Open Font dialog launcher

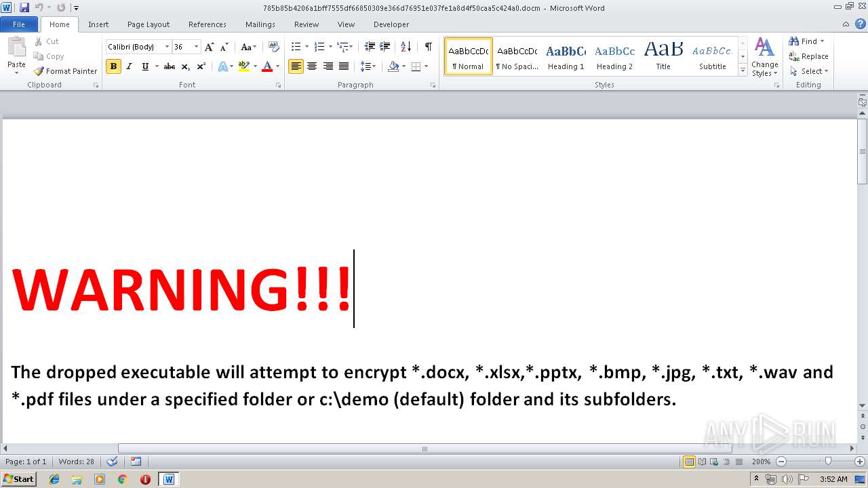pos(279,85)
